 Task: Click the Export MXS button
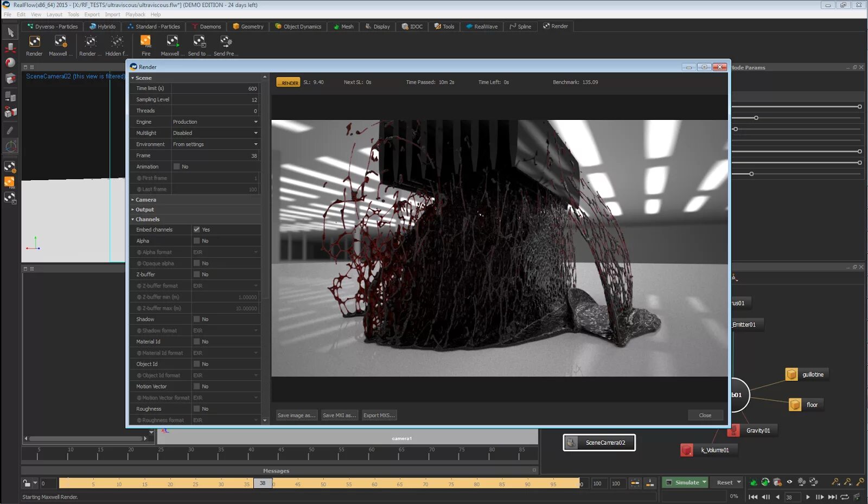379,416
